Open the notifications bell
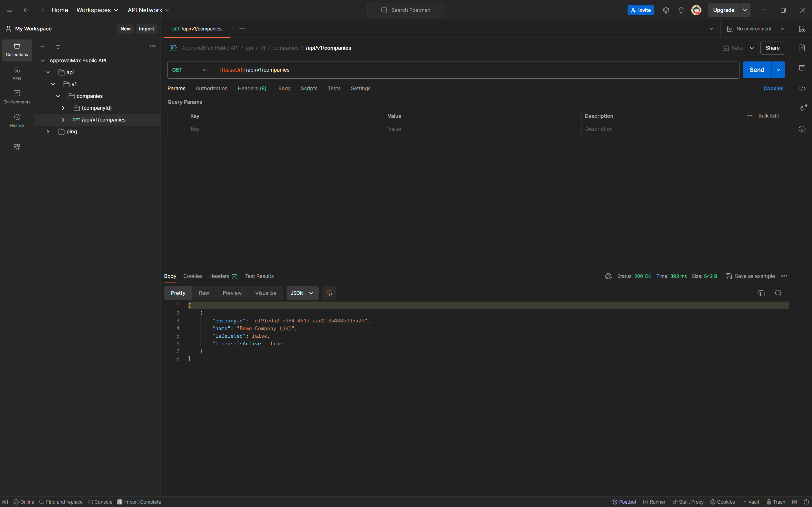Image resolution: width=812 pixels, height=507 pixels. coord(681,10)
